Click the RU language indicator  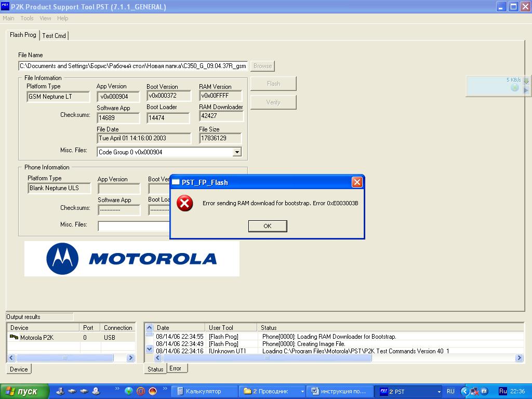450,391
